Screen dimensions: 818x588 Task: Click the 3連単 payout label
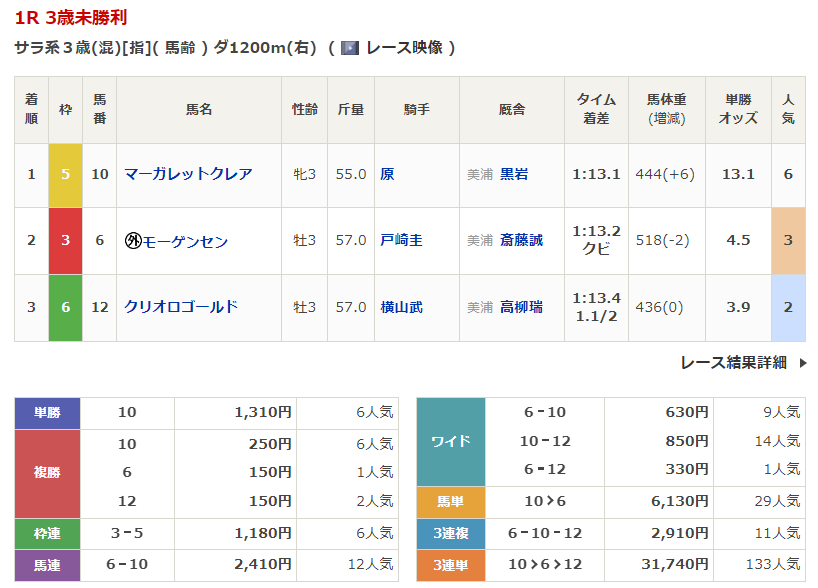[450, 565]
